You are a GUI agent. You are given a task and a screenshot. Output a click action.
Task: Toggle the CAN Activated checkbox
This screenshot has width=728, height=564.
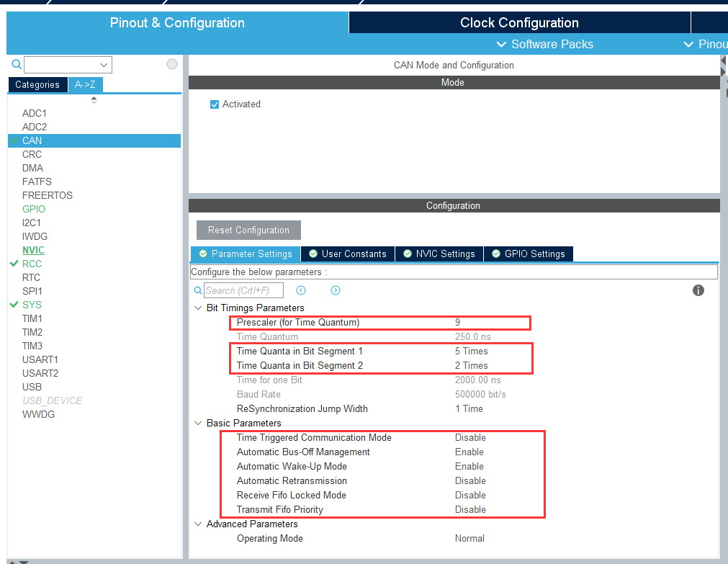[215, 104]
